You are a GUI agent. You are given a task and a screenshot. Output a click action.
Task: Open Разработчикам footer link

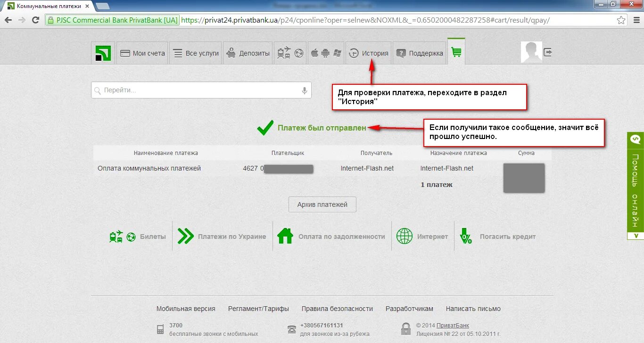click(x=409, y=309)
